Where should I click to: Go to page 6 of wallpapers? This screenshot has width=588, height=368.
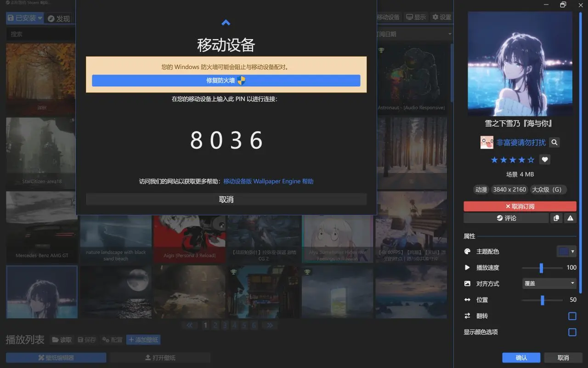[x=254, y=325]
